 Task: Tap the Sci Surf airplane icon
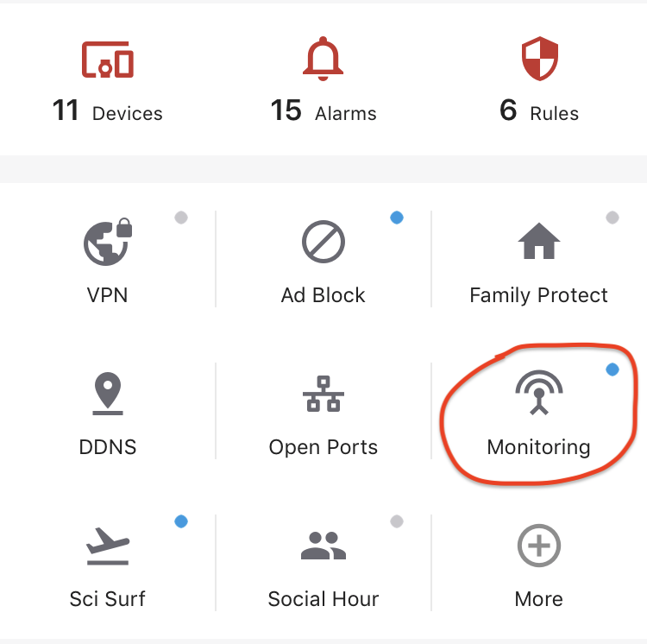click(x=108, y=546)
